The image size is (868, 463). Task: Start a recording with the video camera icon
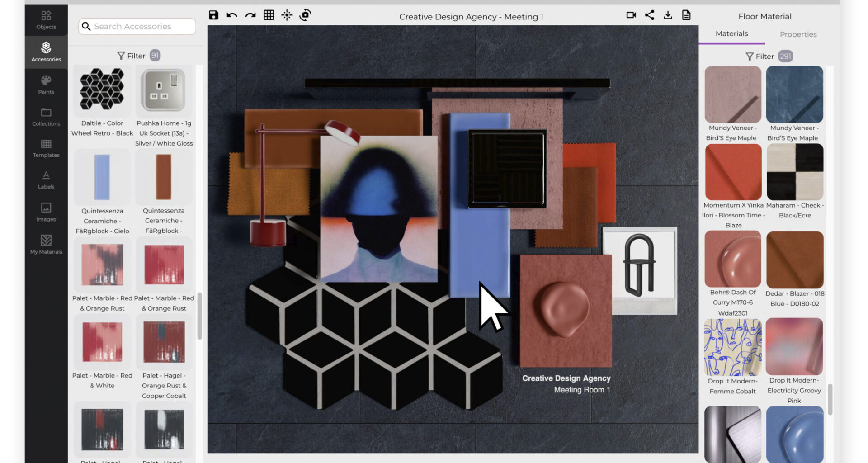(632, 15)
